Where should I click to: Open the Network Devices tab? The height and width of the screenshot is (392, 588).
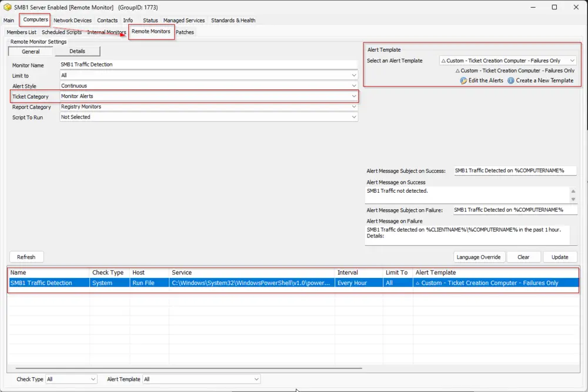click(x=72, y=20)
